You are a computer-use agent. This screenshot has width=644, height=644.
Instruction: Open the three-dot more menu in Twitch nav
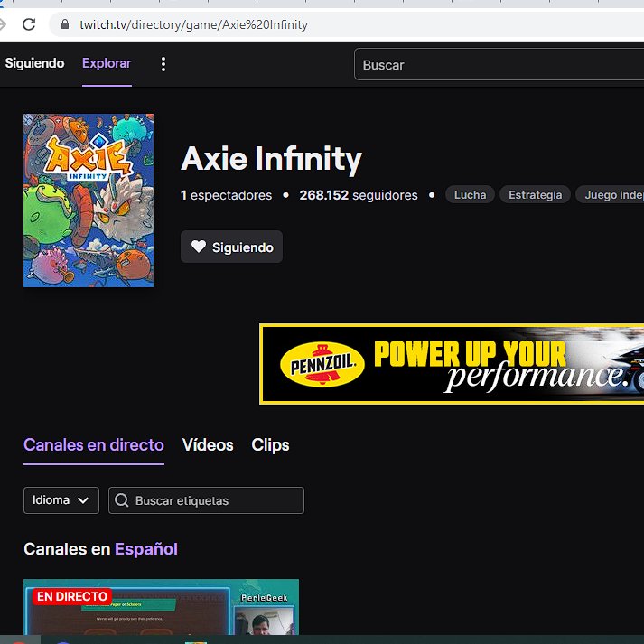(163, 64)
